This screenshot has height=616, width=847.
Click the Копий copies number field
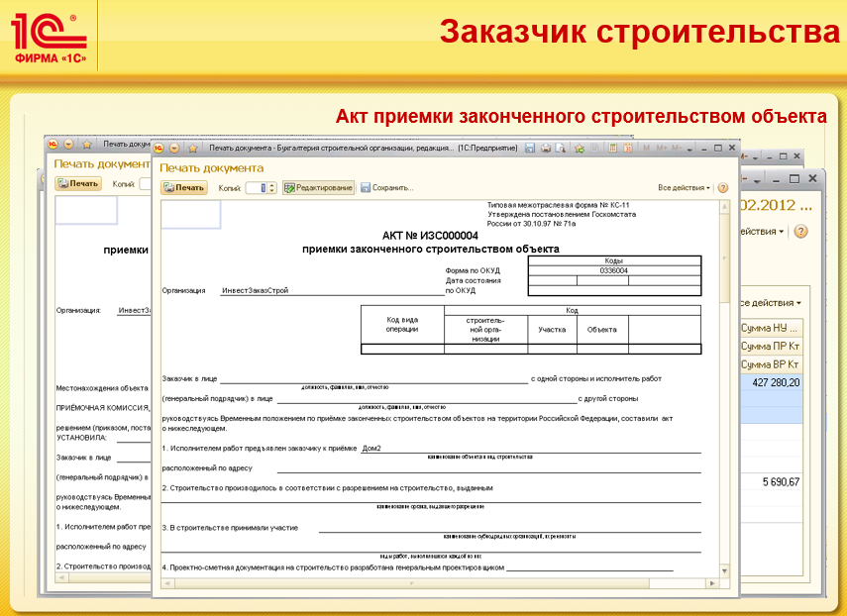(257, 188)
